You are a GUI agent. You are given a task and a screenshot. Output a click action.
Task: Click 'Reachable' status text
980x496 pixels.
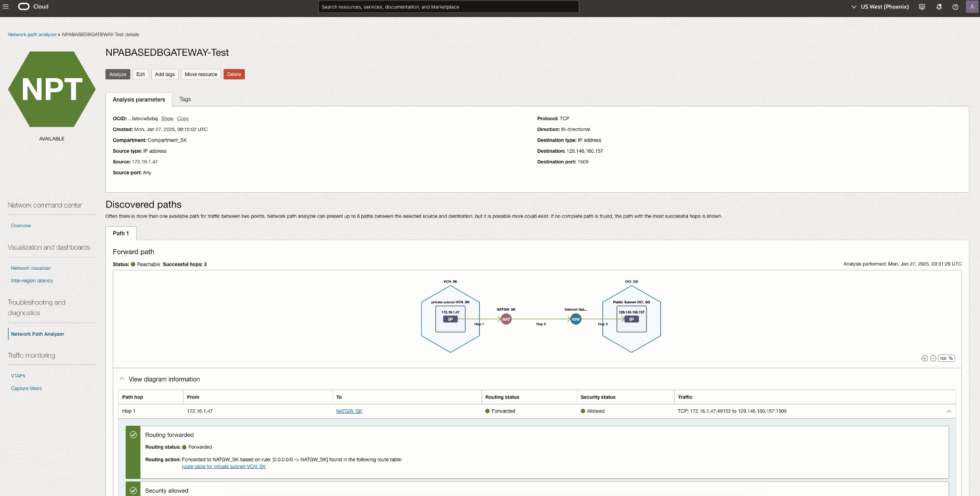tap(148, 264)
